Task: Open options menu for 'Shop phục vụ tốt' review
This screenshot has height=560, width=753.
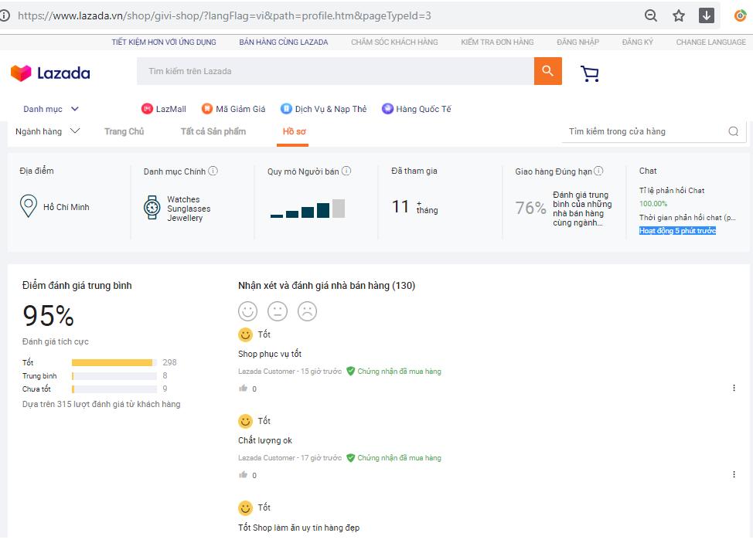Action: coord(734,388)
